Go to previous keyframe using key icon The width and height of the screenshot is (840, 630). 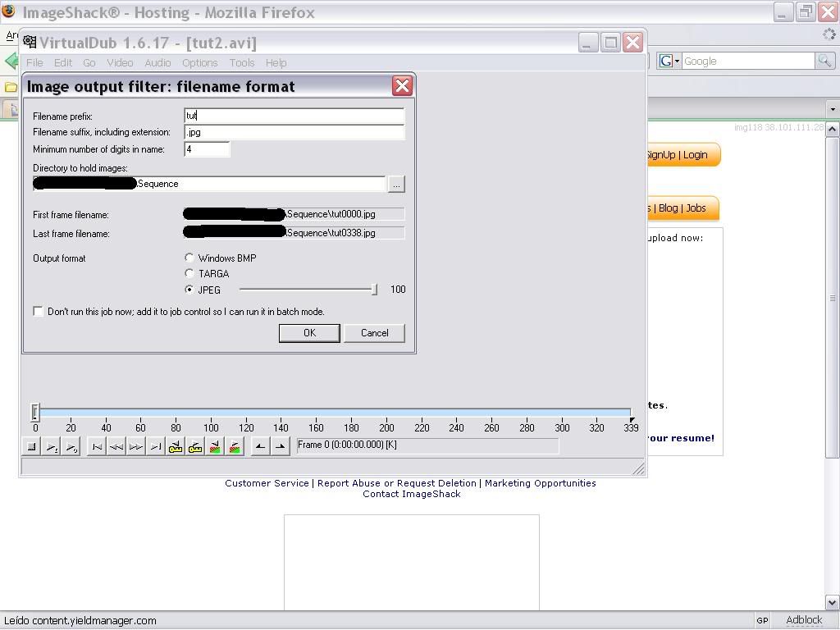point(176,446)
